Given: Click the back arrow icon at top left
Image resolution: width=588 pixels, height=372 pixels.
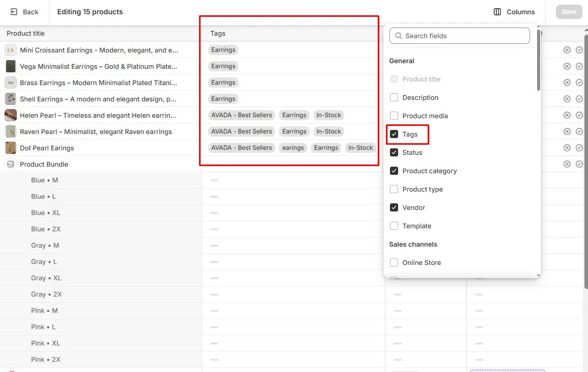Looking at the screenshot, I should coord(13,12).
